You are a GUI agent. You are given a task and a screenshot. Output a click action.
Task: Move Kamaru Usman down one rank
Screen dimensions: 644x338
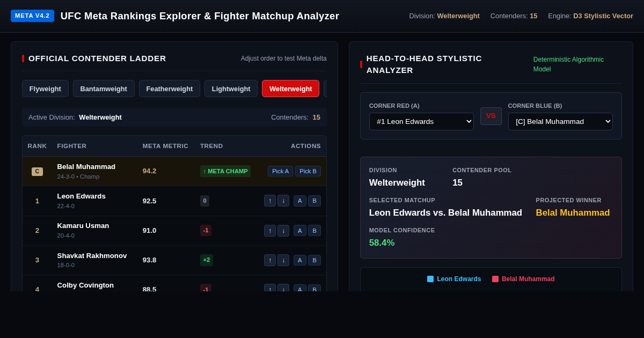point(283,231)
